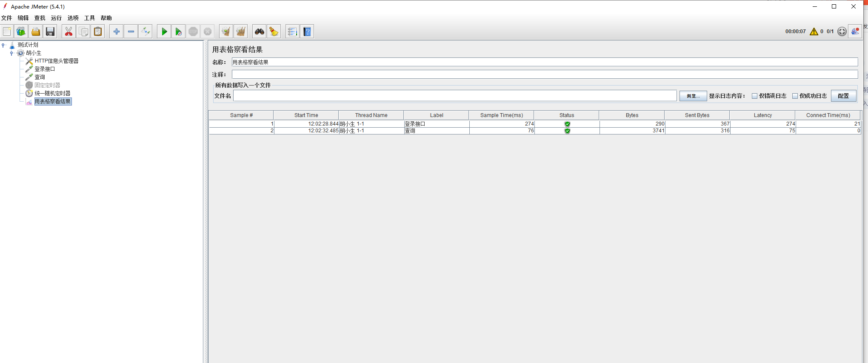
Task: Click the Shutdown threads icon
Action: (208, 31)
